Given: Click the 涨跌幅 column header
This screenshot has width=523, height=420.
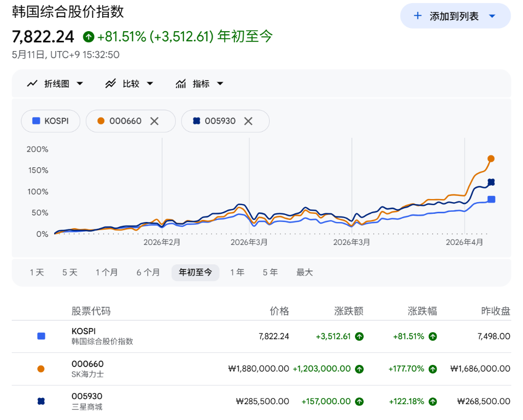Looking at the screenshot, I should point(422,311).
